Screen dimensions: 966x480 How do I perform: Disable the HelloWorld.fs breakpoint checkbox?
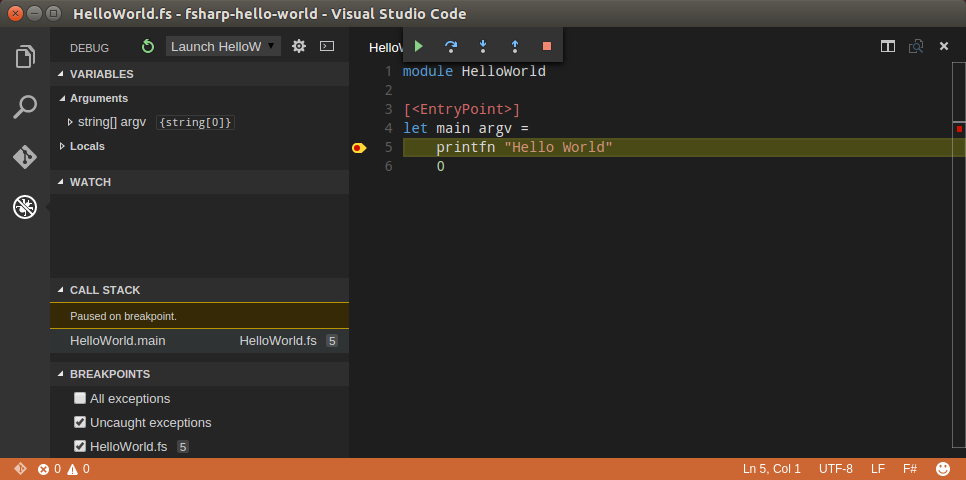[x=79, y=446]
